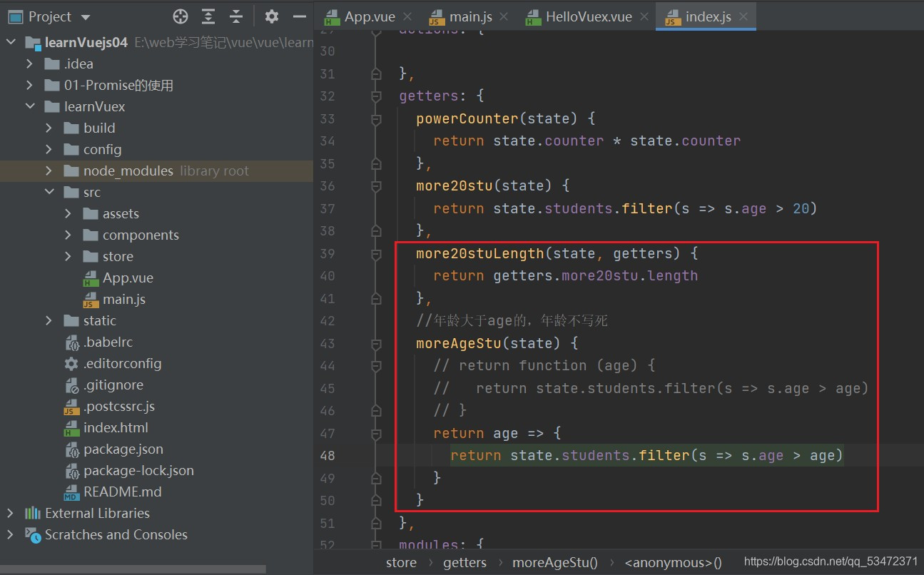Image resolution: width=924 pixels, height=575 pixels.
Task: Click the Project panel title icon
Action: pos(15,16)
